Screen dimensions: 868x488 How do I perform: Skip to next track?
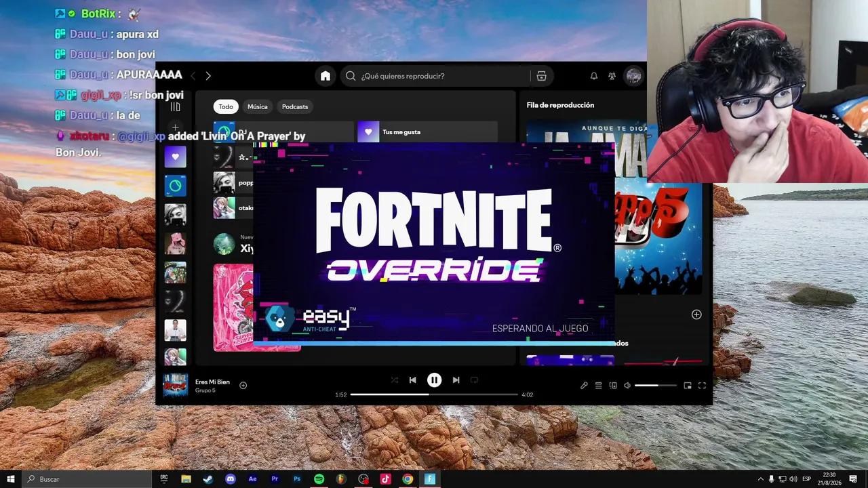(456, 380)
